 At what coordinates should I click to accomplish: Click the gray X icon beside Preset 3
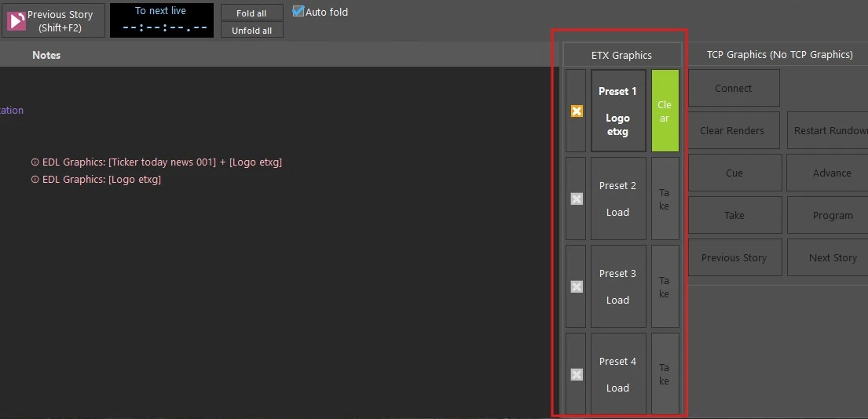pos(577,287)
